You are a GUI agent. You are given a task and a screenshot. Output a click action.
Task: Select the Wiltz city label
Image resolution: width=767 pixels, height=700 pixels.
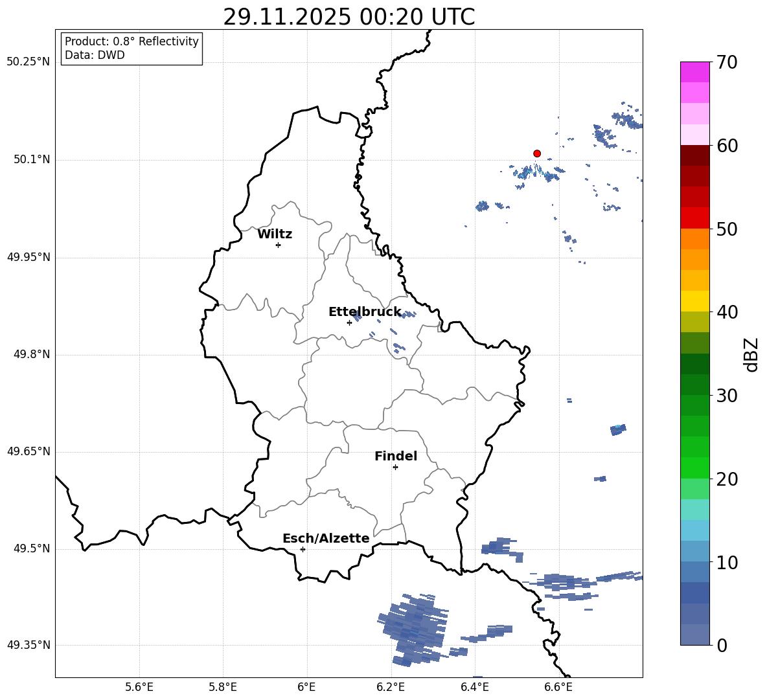click(x=275, y=234)
